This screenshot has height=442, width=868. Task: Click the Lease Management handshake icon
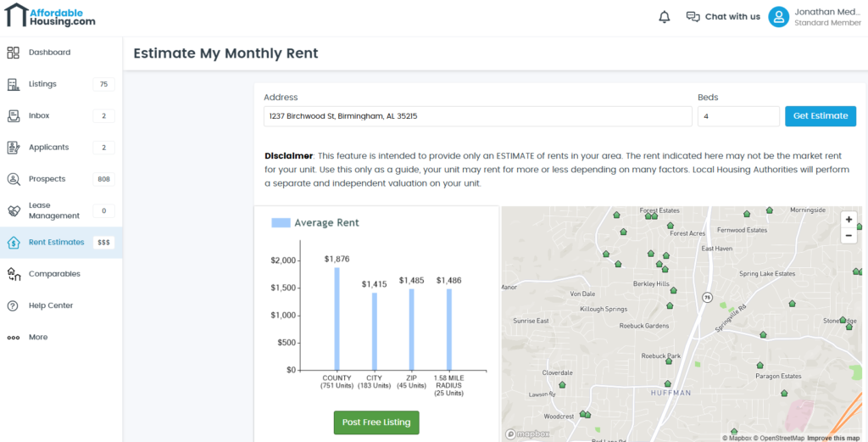point(14,210)
